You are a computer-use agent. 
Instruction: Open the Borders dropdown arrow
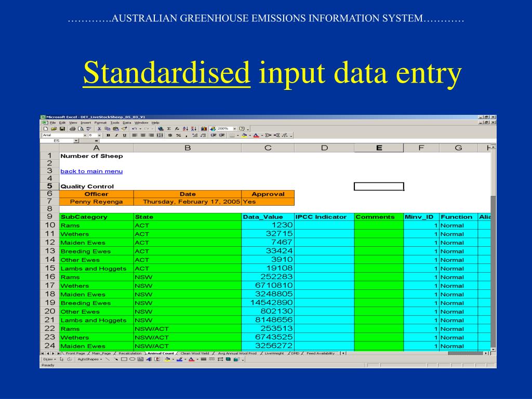click(238, 136)
